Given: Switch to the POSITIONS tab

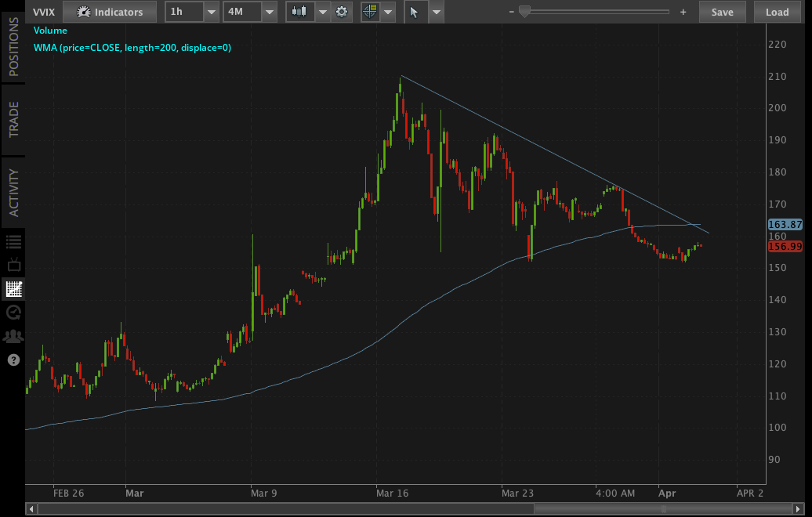Looking at the screenshot, I should (13, 46).
